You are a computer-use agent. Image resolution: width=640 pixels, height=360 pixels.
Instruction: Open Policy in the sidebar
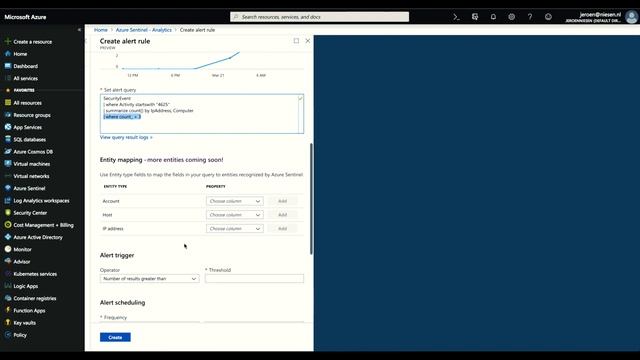tap(20, 335)
